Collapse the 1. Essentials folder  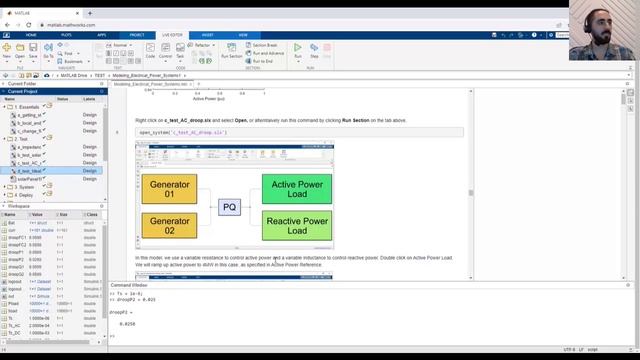click(x=4, y=107)
